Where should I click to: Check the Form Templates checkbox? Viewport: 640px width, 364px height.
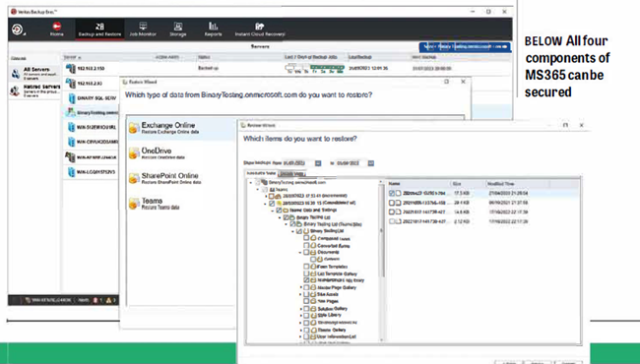pos(306,267)
